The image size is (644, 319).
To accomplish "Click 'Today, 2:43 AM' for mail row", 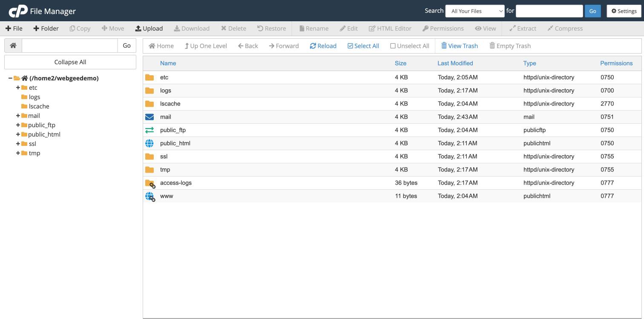I will [x=458, y=117].
